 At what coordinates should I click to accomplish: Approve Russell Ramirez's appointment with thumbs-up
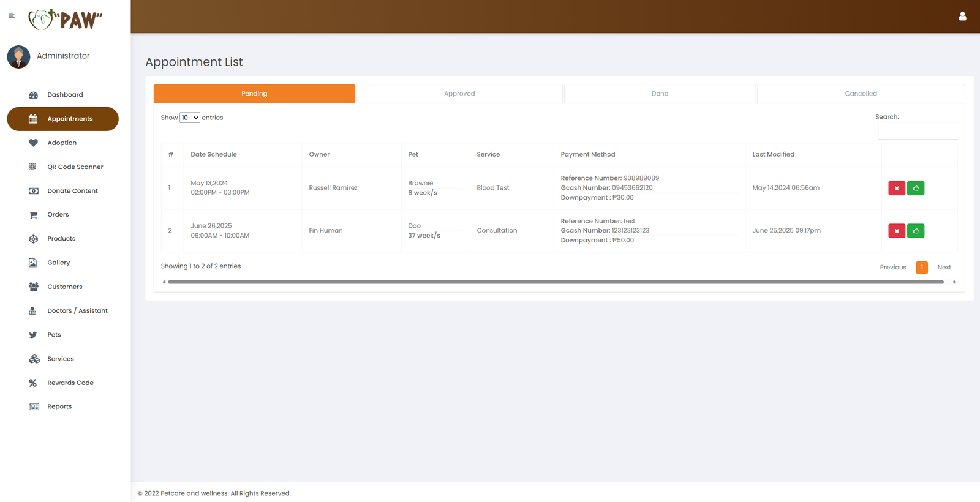(x=916, y=189)
